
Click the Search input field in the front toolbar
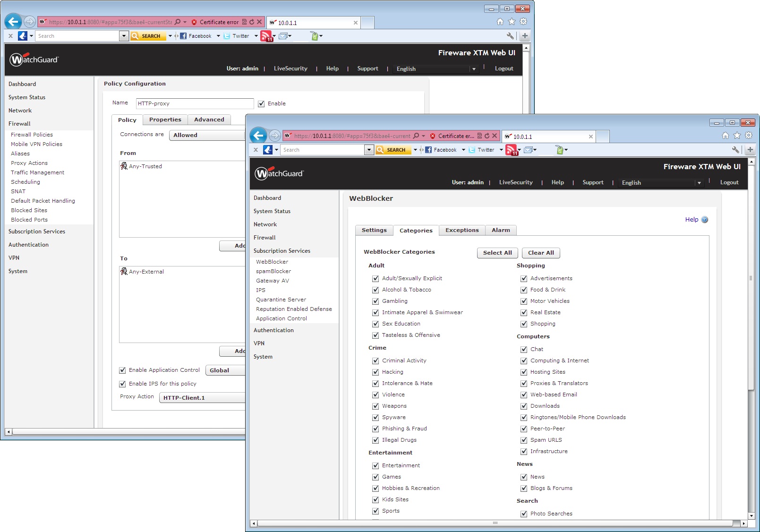click(323, 150)
